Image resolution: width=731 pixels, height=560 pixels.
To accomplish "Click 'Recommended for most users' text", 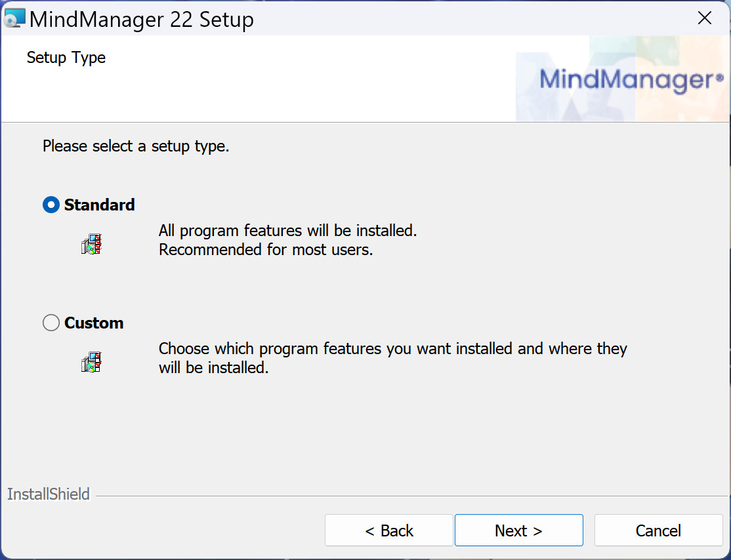I will coord(266,250).
